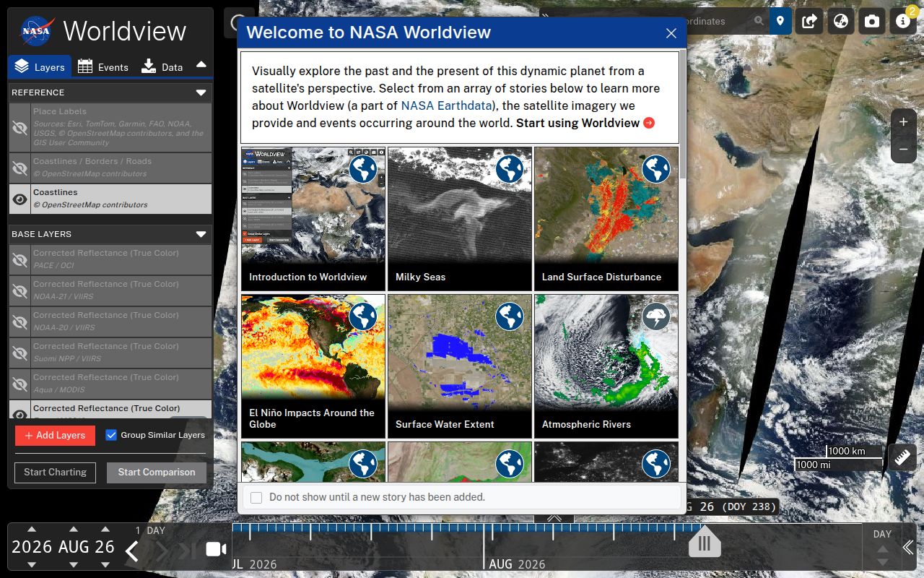Collapse the REFERENCE layer group
Viewport: 924px width, 578px height.
pyautogui.click(x=201, y=92)
